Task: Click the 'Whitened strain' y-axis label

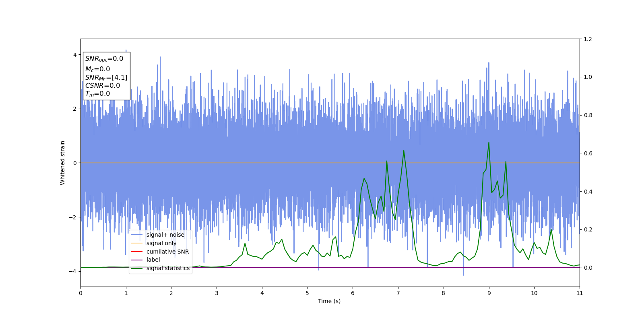Action: pos(63,163)
